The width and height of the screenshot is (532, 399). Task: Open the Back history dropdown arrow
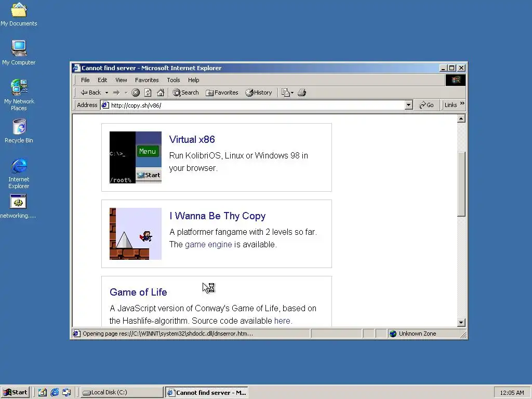tap(107, 92)
